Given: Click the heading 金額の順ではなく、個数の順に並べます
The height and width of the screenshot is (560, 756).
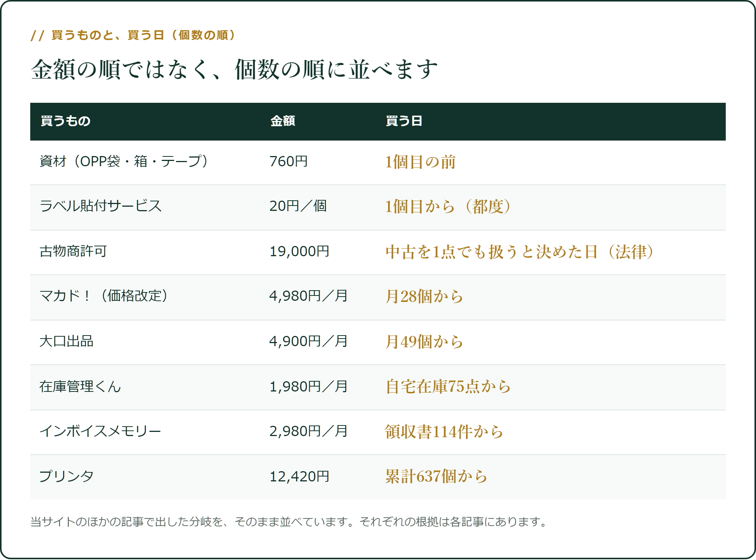Looking at the screenshot, I should pos(234,70).
